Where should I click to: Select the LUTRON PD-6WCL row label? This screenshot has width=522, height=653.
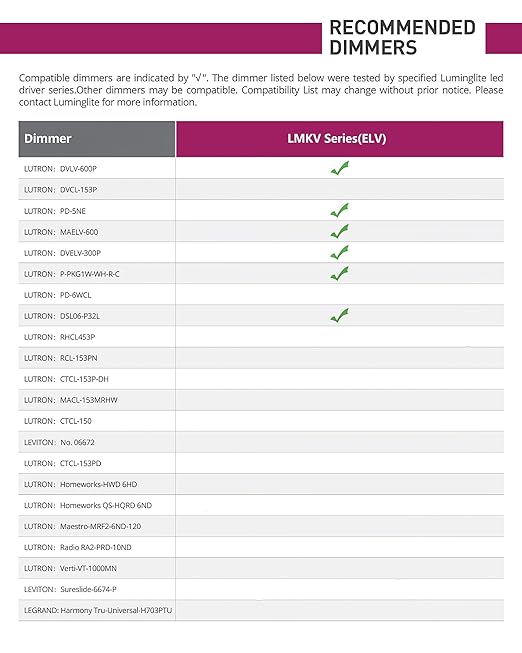[57, 295]
